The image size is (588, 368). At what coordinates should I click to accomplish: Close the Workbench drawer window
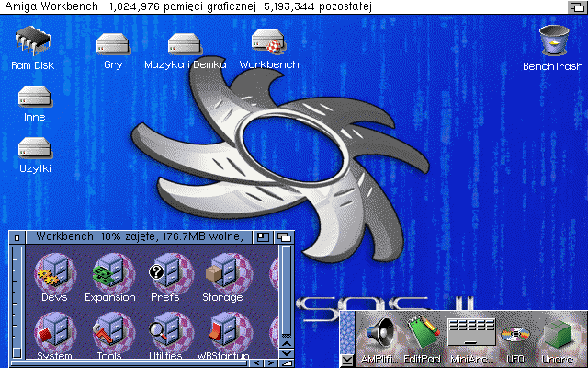tap(17, 237)
